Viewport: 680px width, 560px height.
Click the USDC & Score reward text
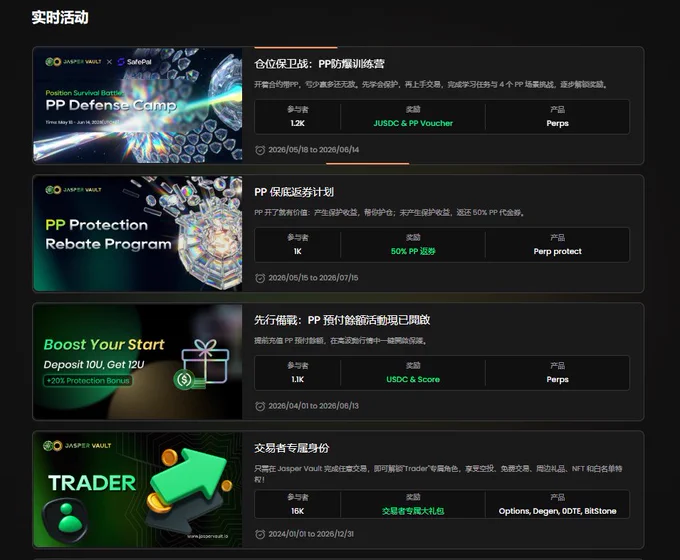[x=413, y=379]
